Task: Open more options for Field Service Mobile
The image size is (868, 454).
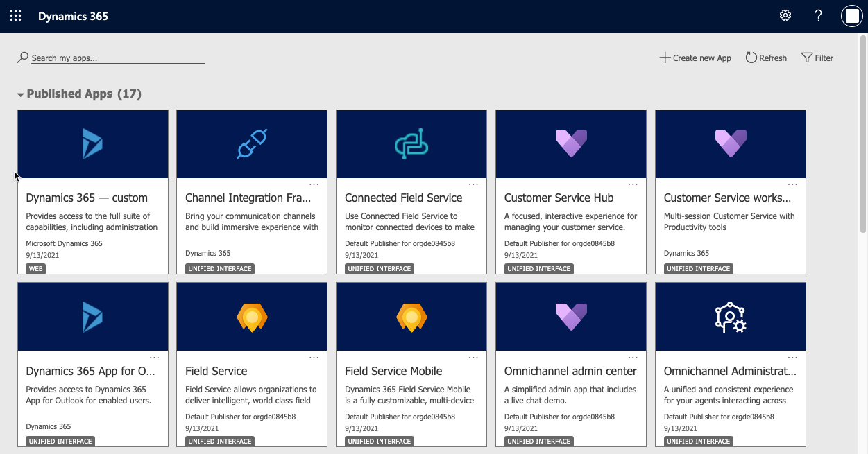Action: coord(474,358)
